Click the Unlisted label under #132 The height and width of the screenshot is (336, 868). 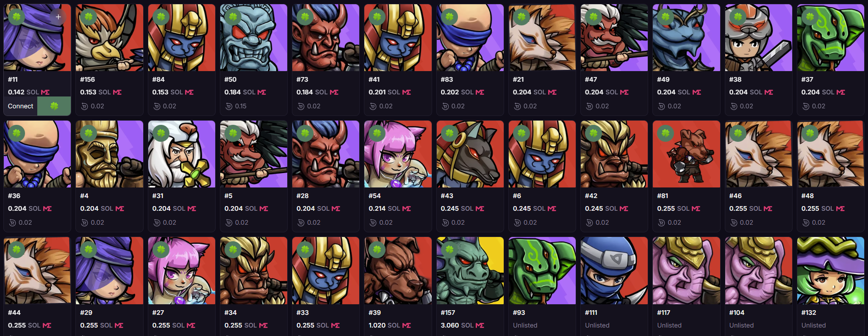tap(813, 325)
